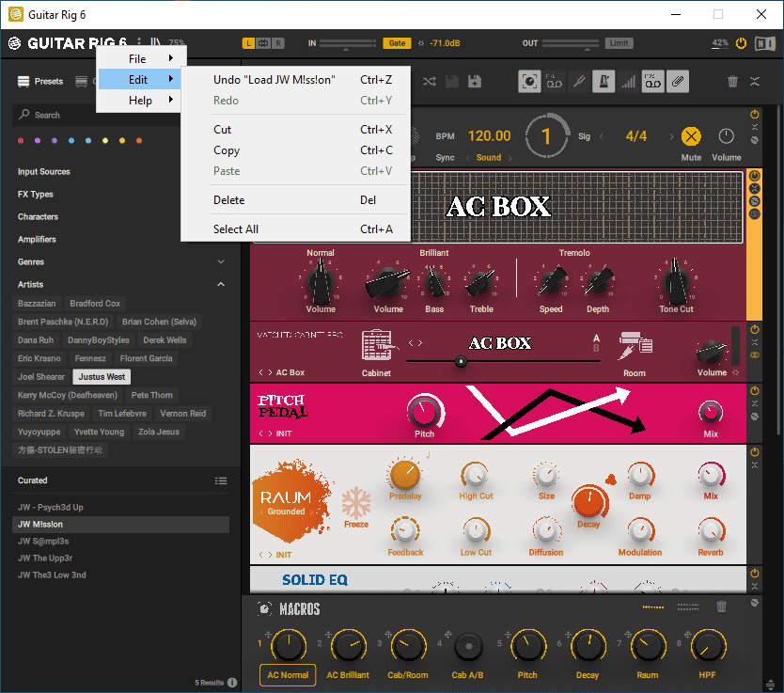This screenshot has width=784, height=693.
Task: Select the right input channel R button
Action: coord(278,43)
